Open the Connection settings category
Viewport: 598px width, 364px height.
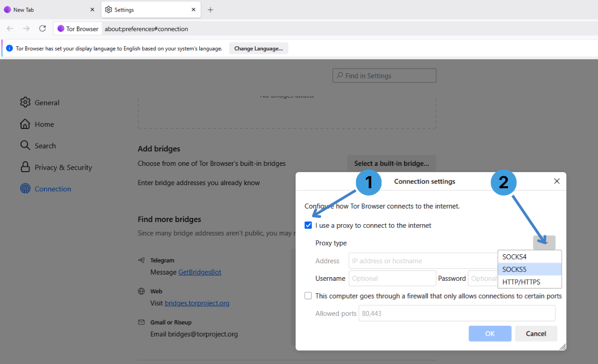46,189
